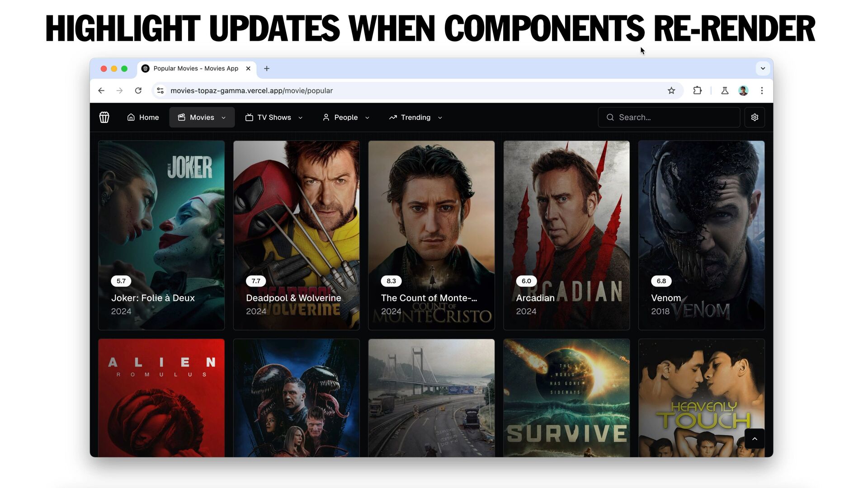Open the Movies menu
The height and width of the screenshot is (488, 868).
(202, 117)
